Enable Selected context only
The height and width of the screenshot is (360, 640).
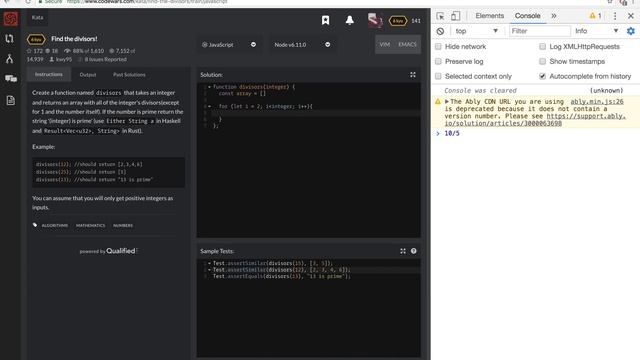[438, 76]
